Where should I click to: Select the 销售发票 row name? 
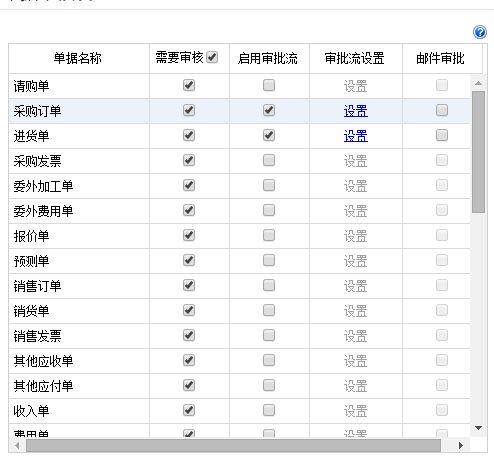(x=37, y=336)
